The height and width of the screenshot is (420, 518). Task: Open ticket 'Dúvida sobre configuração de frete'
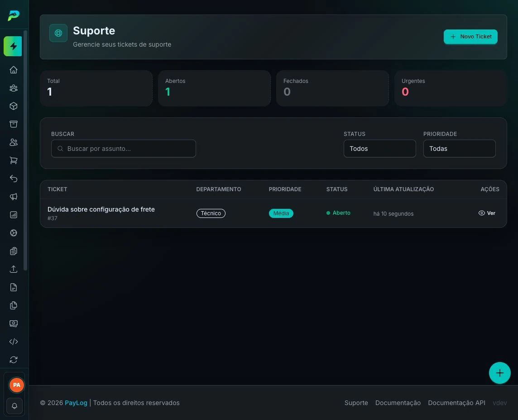101,209
